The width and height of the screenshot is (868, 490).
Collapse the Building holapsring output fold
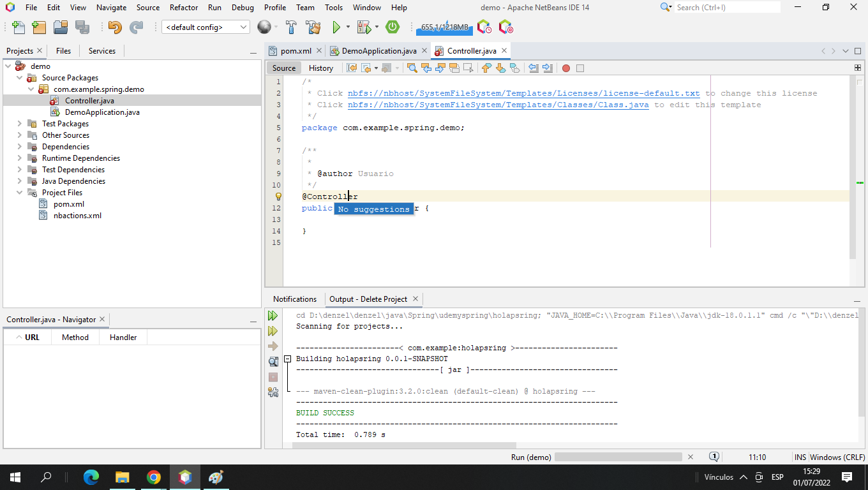pyautogui.click(x=288, y=359)
